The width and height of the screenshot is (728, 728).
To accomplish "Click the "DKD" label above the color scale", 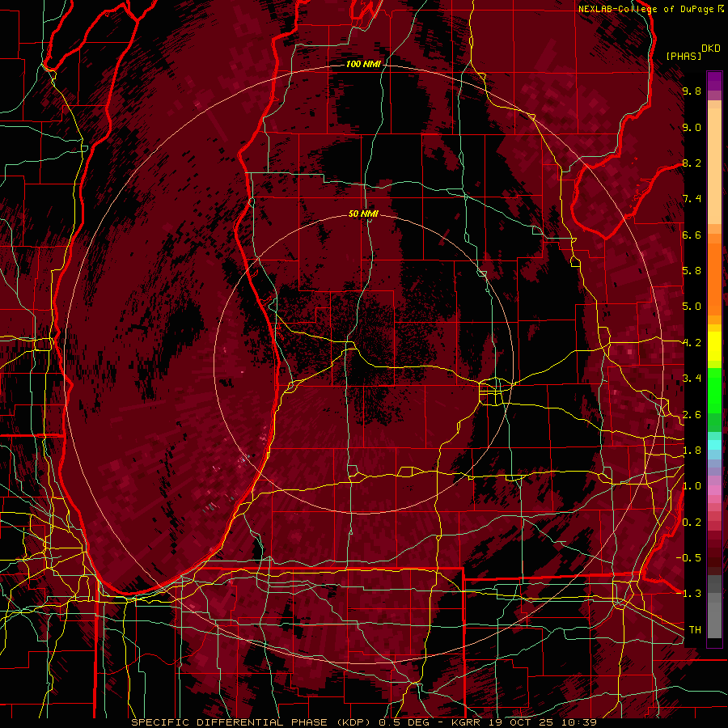I will 710,49.
